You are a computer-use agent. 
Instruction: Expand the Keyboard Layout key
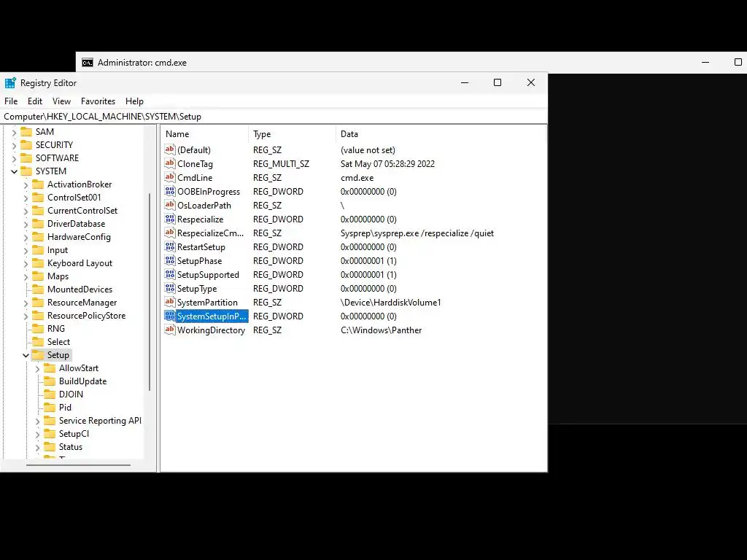[26, 263]
